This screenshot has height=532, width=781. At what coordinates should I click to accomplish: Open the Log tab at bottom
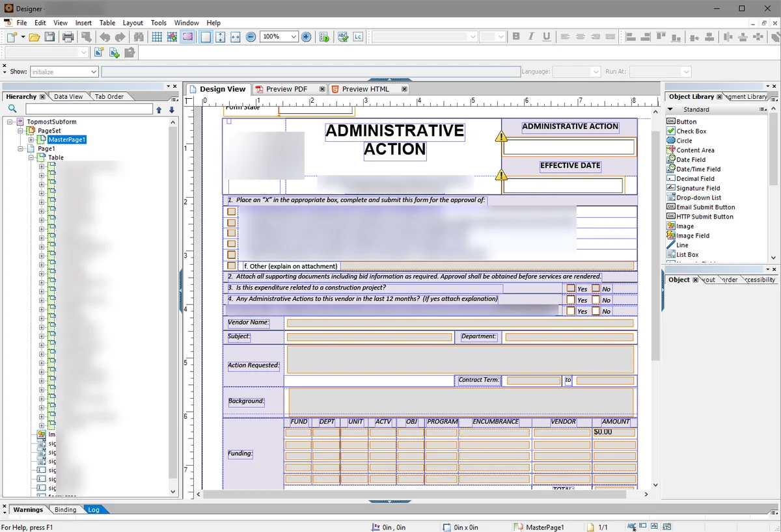point(94,510)
